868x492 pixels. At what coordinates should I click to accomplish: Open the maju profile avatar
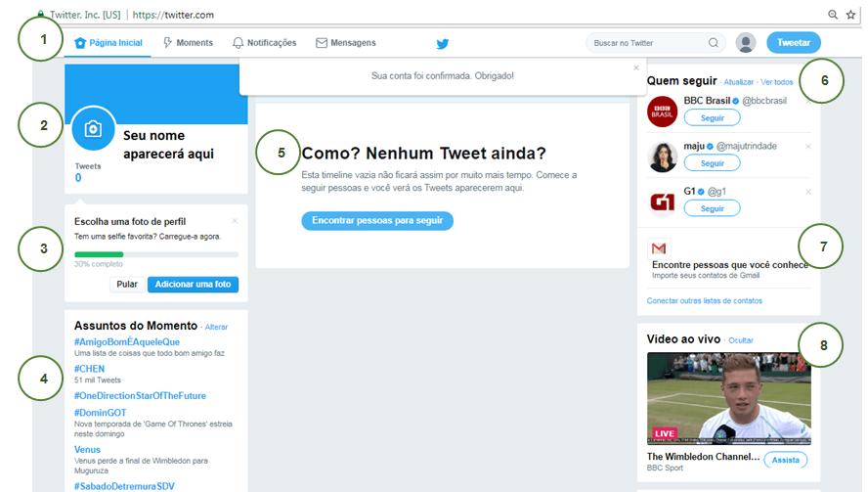click(662, 157)
